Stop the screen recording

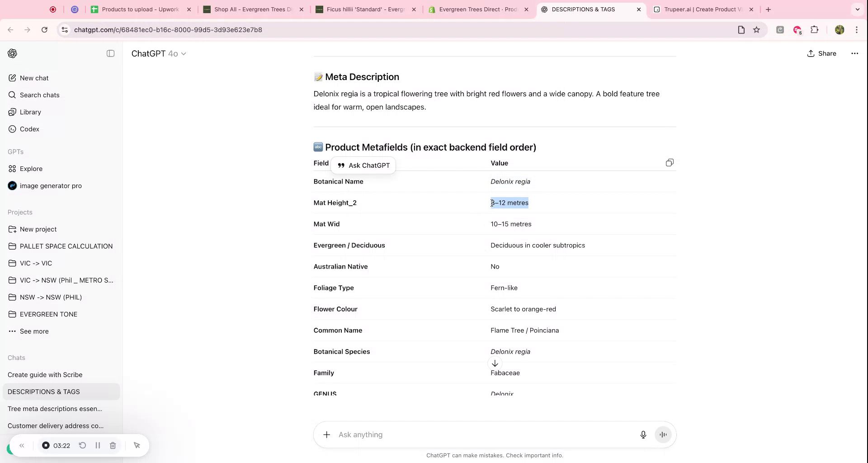click(46, 445)
